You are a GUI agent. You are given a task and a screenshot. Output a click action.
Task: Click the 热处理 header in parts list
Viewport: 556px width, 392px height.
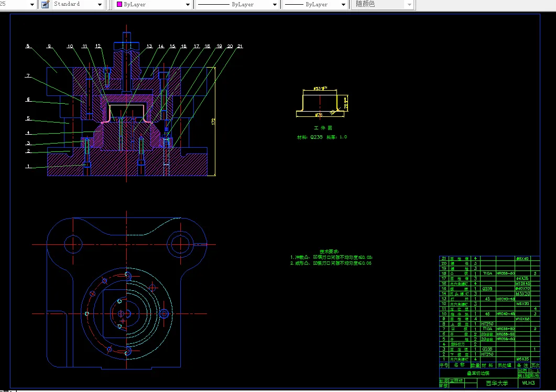click(x=504, y=365)
